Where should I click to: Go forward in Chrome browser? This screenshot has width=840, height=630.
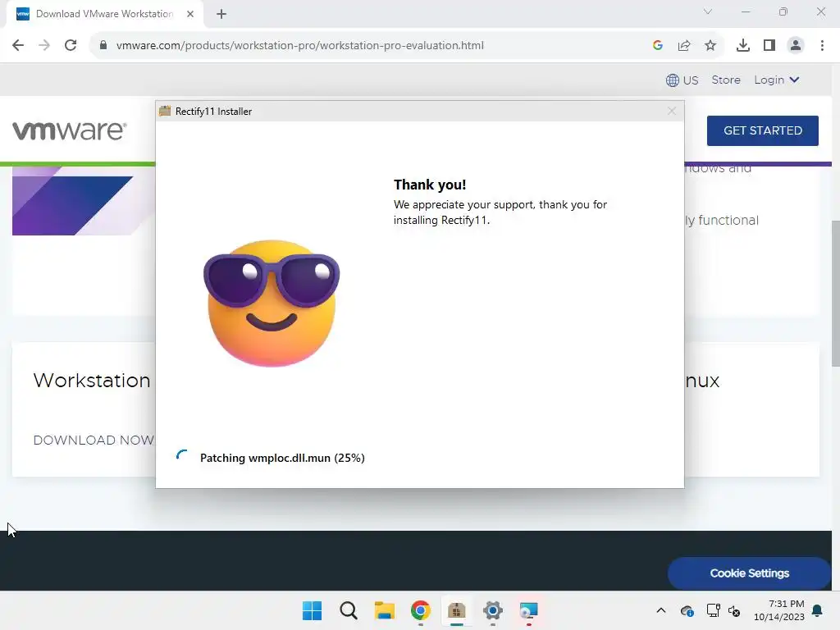(44, 46)
